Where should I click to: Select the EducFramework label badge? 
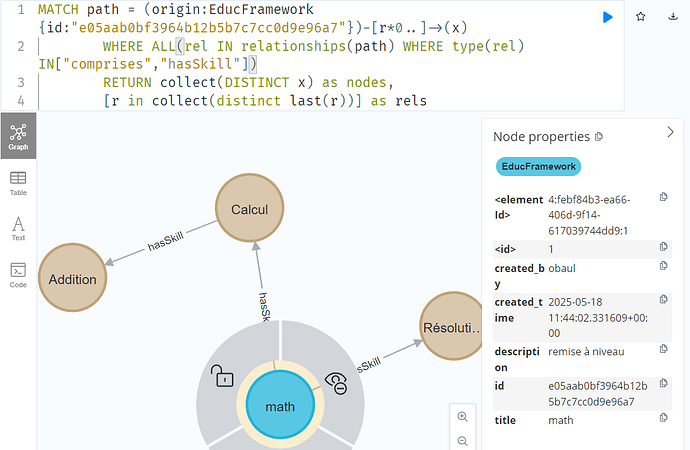point(538,167)
